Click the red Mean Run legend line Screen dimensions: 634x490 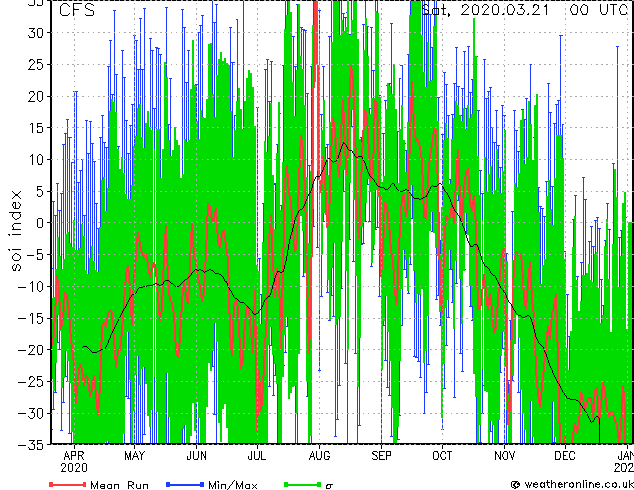tap(68, 484)
